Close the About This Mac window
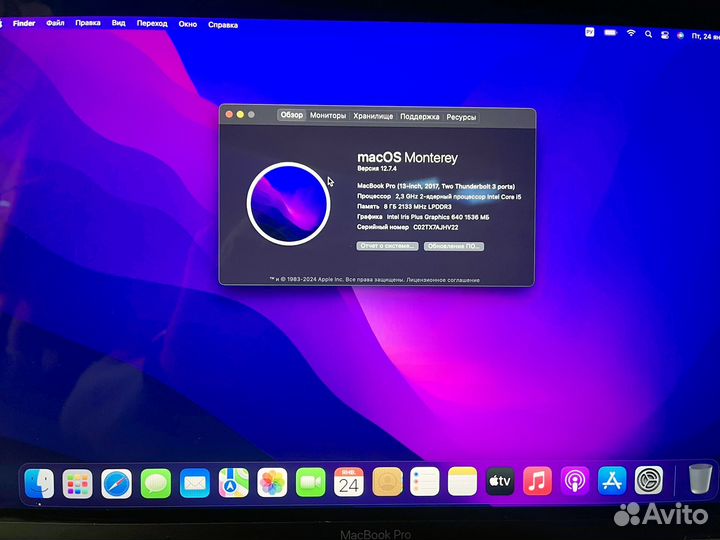720x540 pixels. [229, 114]
